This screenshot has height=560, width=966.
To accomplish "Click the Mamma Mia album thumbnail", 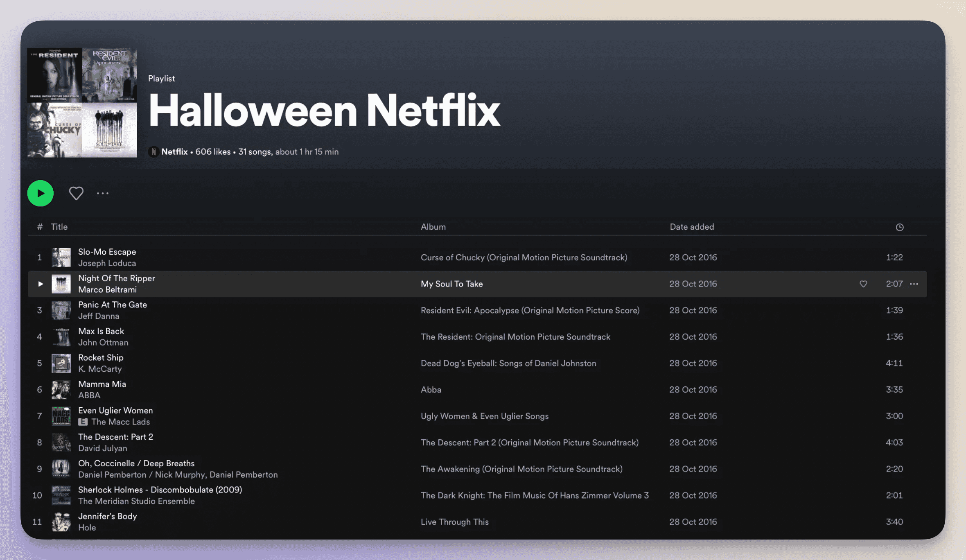I will tap(61, 390).
